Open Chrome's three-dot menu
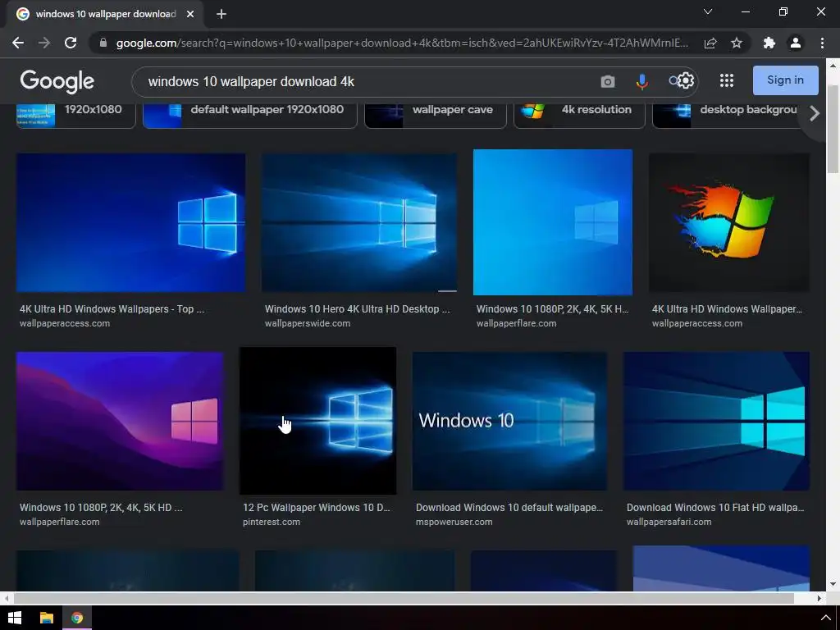Screen dimensions: 840x630 coord(822,43)
